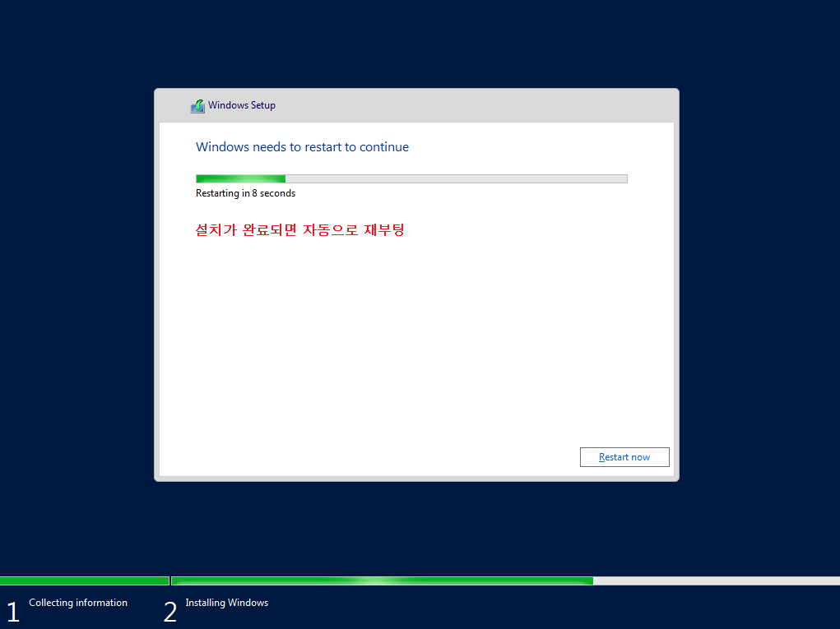Click the 'Collecting information' step label
Screen dimensions: 840x629
point(78,603)
